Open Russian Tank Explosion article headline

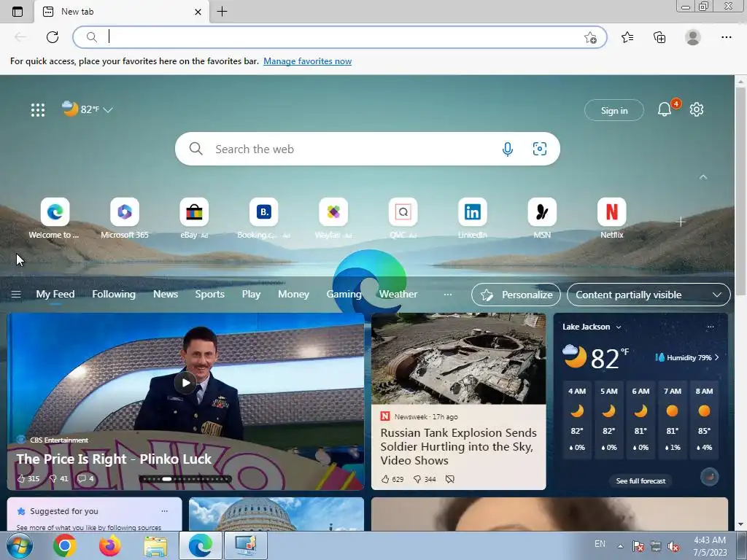click(x=458, y=447)
